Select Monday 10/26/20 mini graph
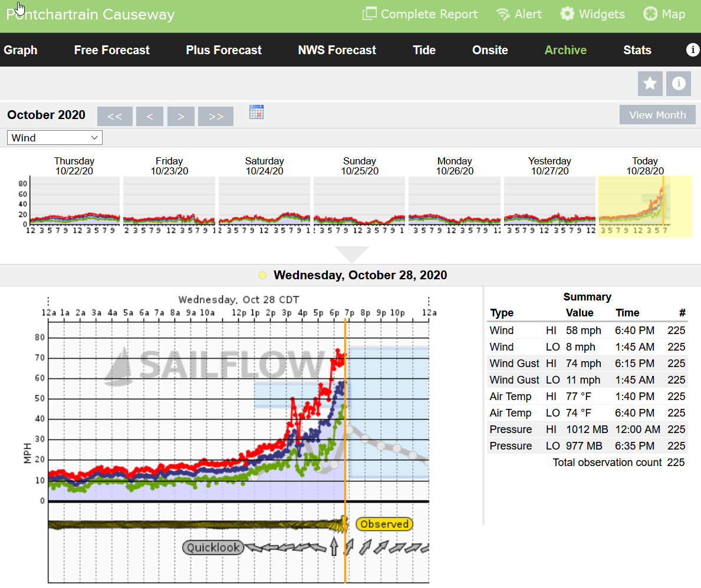Image resolution: width=701 pixels, height=588 pixels. click(x=455, y=201)
